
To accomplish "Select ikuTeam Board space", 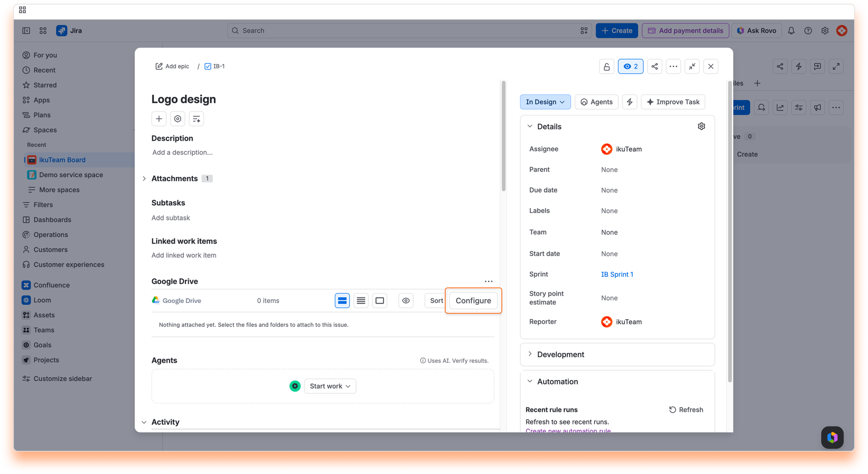I will [x=62, y=160].
